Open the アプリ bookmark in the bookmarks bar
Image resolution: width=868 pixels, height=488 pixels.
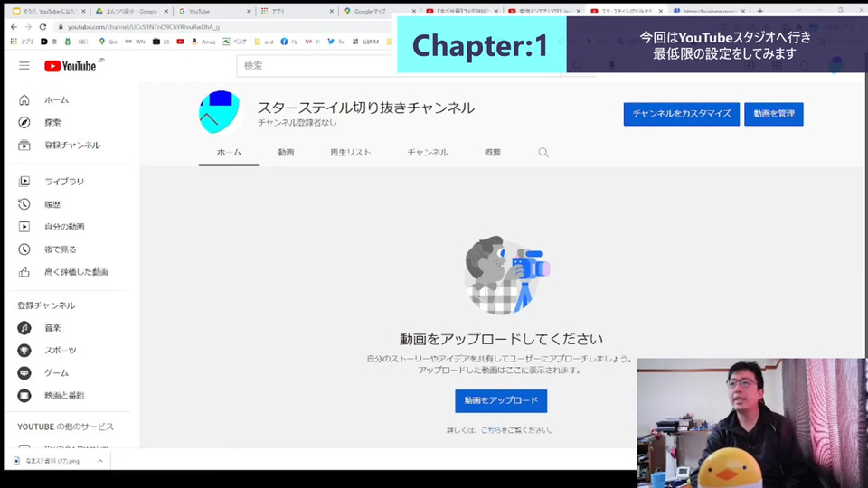point(22,42)
